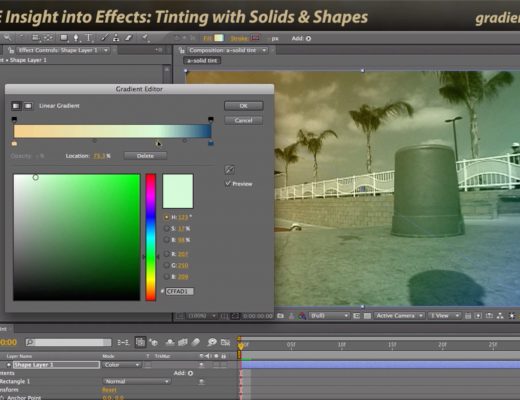Toggle the motion blur timeline switch icon
520x400 pixels.
point(196,342)
